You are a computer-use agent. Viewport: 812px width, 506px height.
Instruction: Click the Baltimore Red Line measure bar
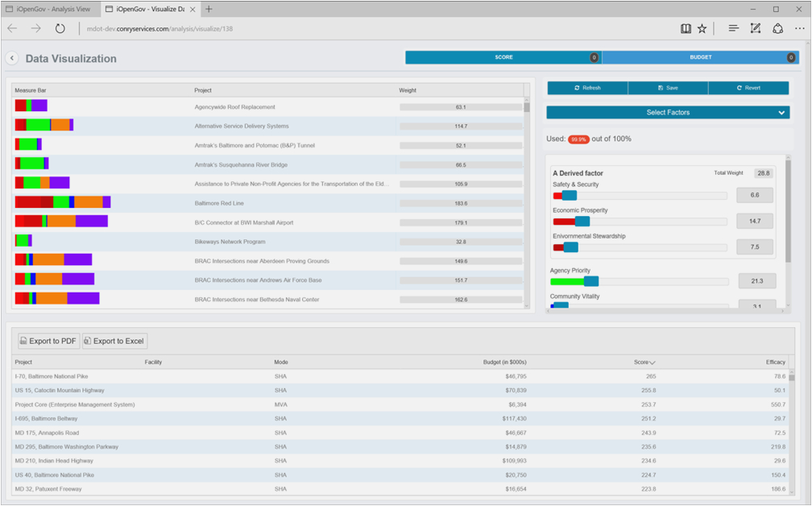tap(63, 202)
